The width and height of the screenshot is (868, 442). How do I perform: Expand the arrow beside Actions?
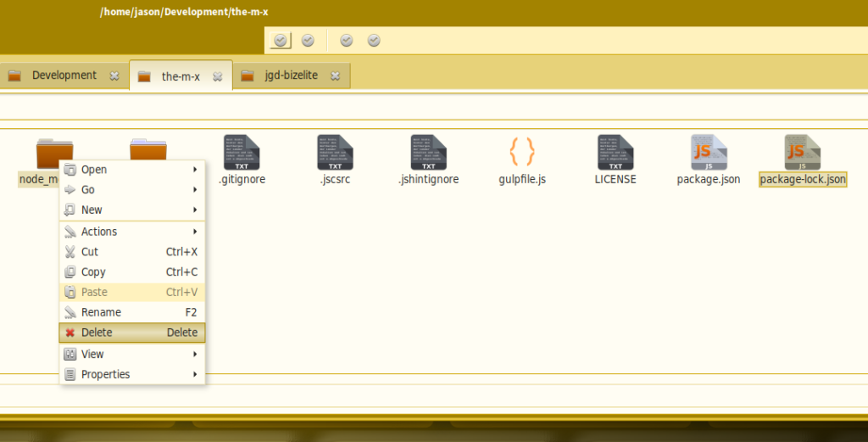coord(195,232)
